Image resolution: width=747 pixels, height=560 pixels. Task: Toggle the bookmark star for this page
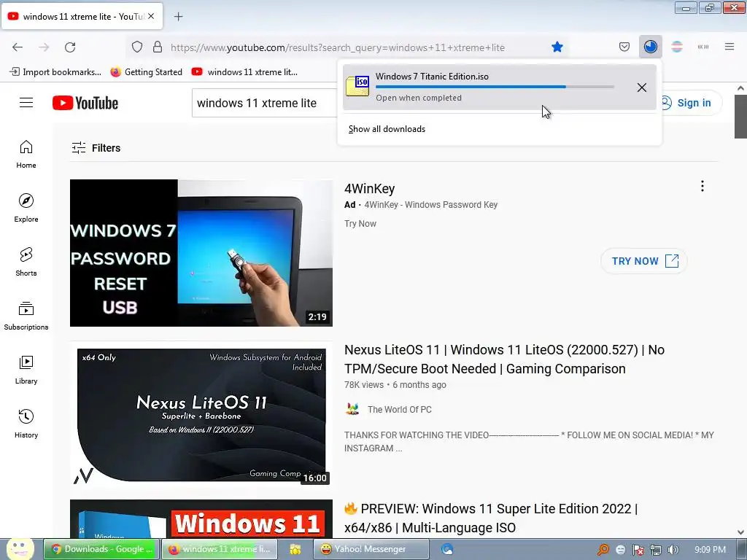[557, 47]
